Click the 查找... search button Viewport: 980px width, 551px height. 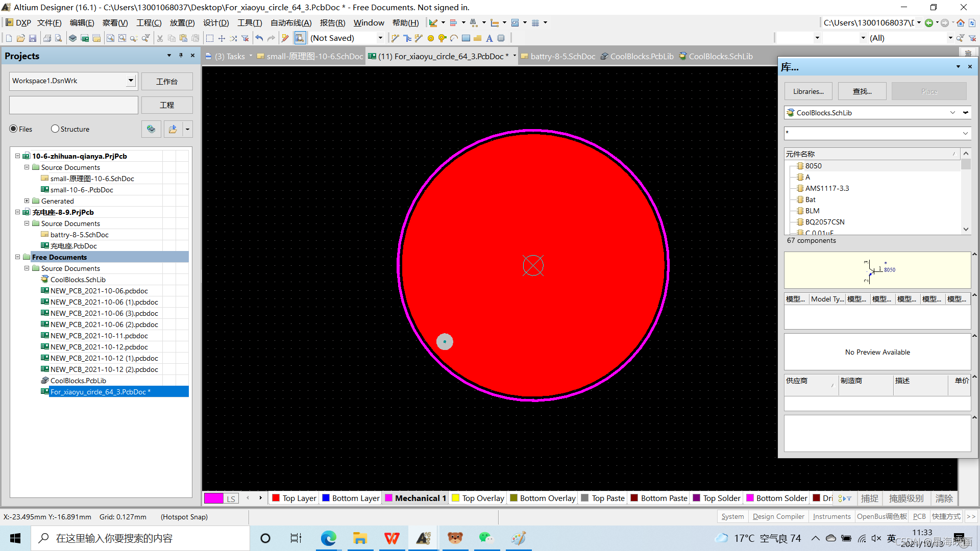[862, 91]
